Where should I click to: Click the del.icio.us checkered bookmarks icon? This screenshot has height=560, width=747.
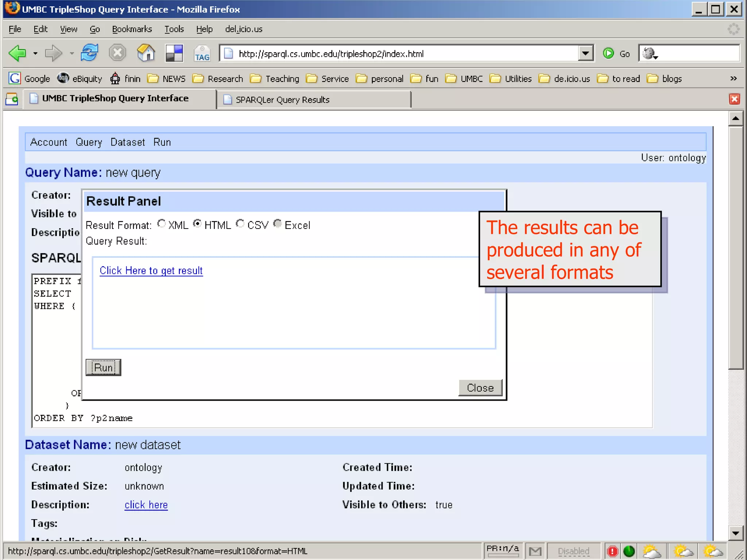pos(174,53)
